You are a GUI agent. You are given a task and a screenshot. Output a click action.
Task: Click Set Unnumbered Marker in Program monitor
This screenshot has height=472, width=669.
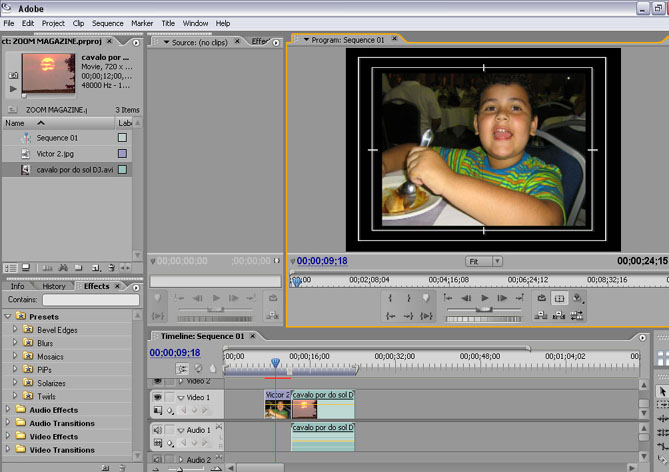point(425,298)
